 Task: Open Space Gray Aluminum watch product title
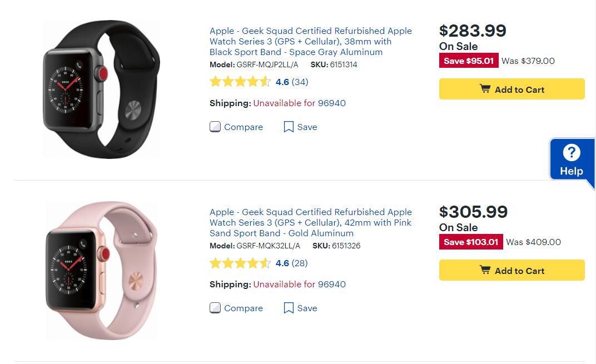click(x=310, y=42)
